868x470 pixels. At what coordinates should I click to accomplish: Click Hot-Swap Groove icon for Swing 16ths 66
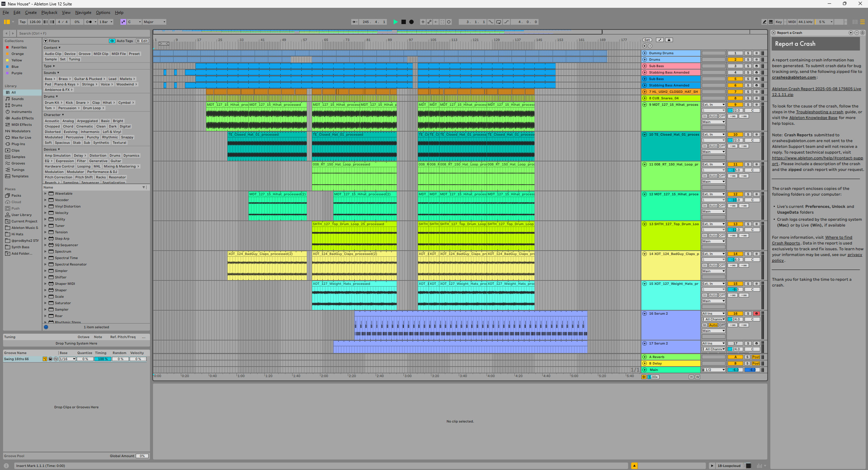(56, 359)
